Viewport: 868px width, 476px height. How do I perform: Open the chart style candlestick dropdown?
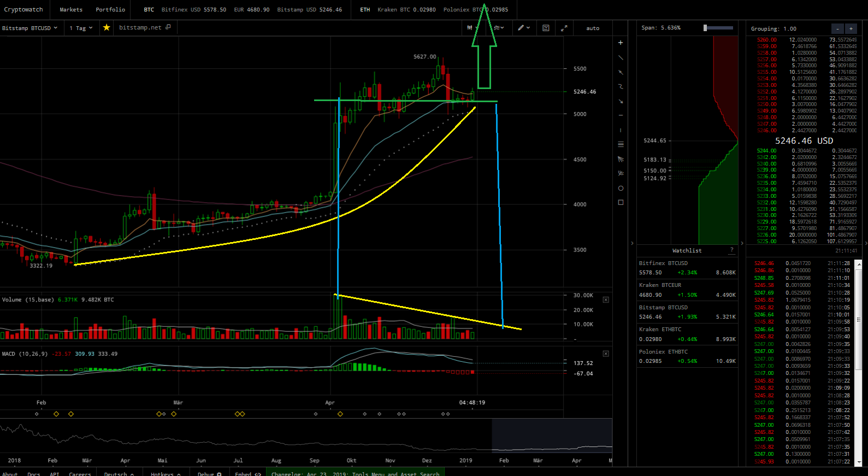[471, 28]
